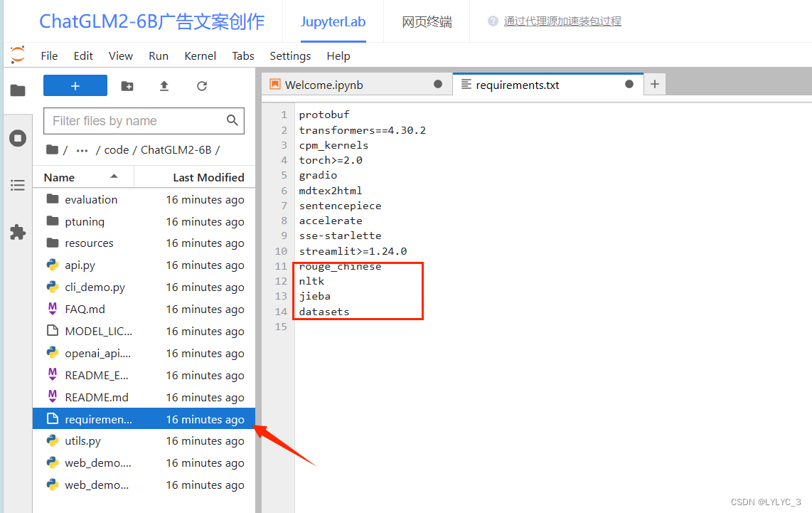Open 通过代理源加速装包过程 help link
The image size is (812, 513).
pyautogui.click(x=562, y=21)
